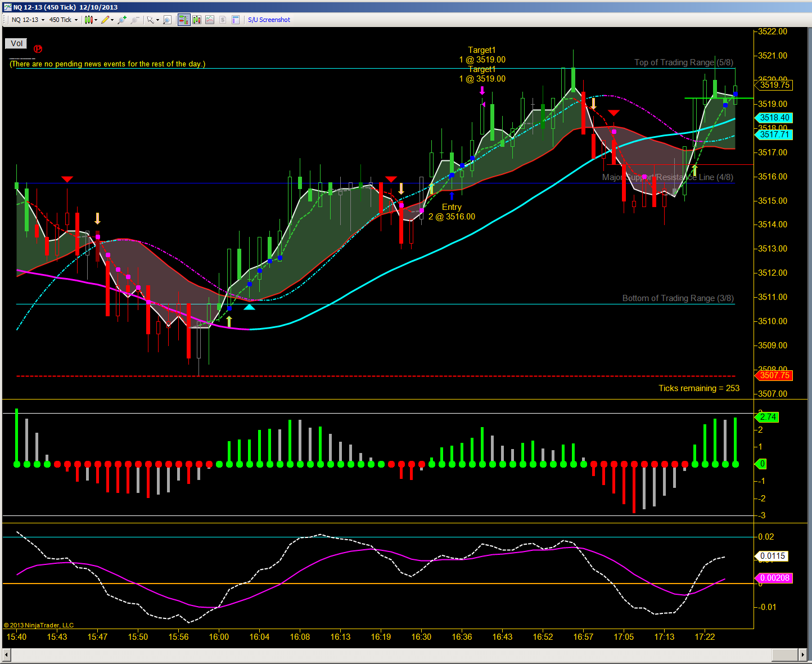
Task: Click the no pending news events message
Action: 107,64
